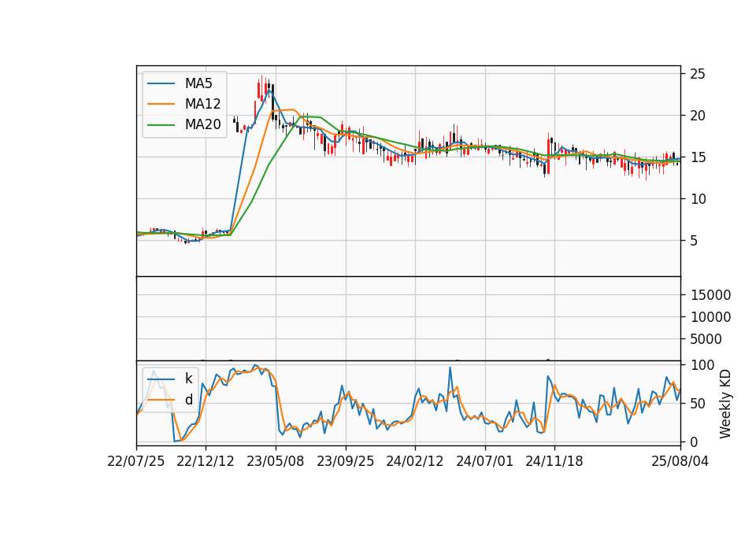Click the volume axis value 10000
Viewport: 756px width, 543px height.
pyautogui.click(x=710, y=317)
